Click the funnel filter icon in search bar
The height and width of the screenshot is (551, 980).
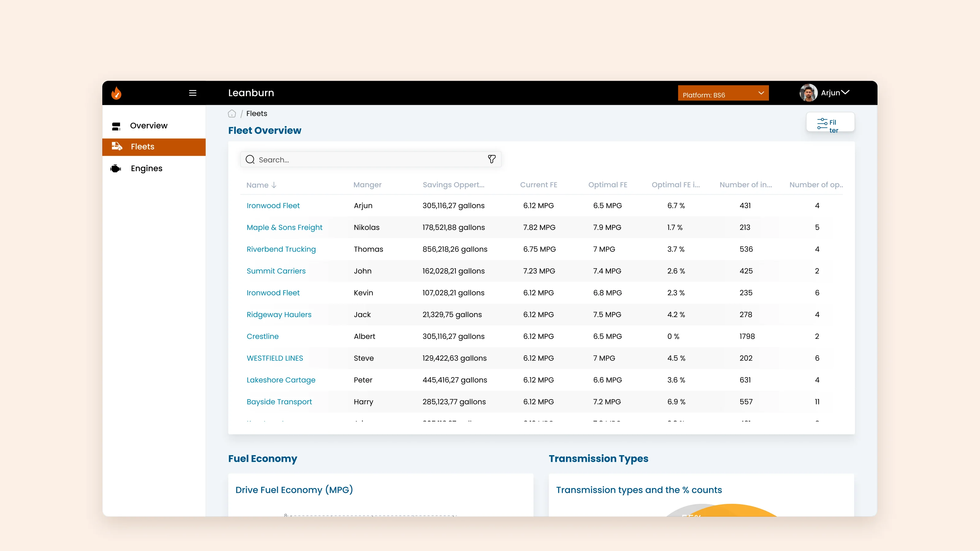click(x=492, y=159)
